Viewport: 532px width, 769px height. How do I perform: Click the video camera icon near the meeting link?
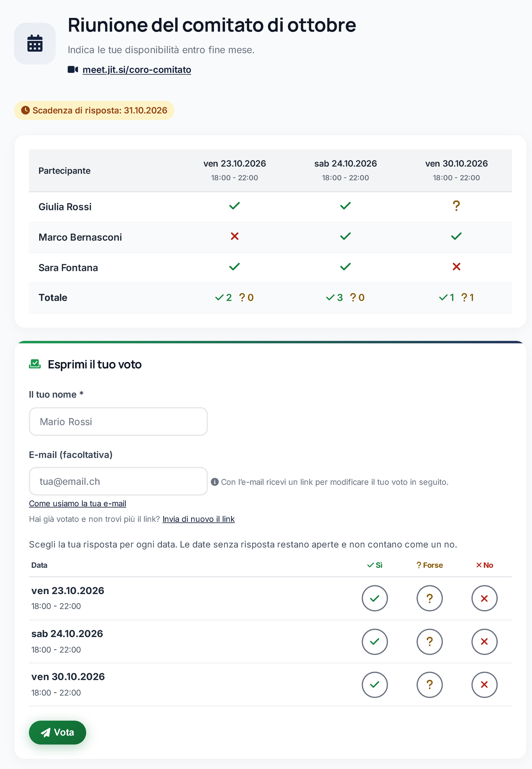(x=73, y=70)
